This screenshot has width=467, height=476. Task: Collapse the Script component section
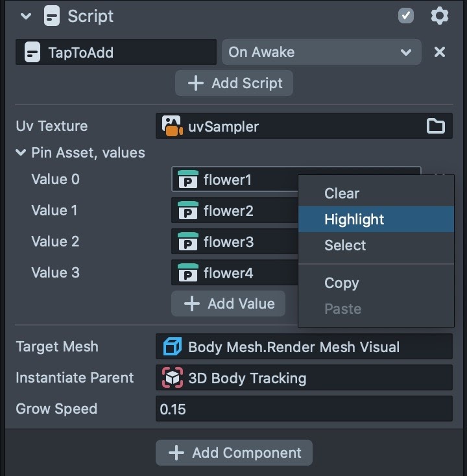pos(26,16)
